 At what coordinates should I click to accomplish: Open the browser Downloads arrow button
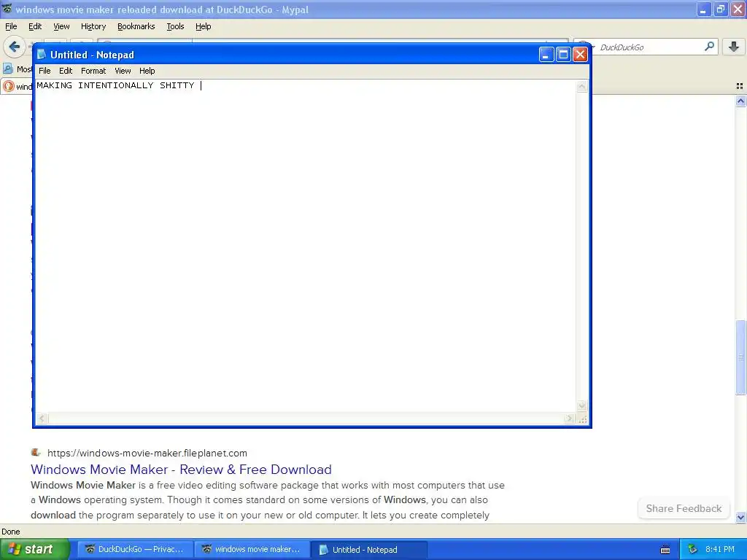[734, 47]
